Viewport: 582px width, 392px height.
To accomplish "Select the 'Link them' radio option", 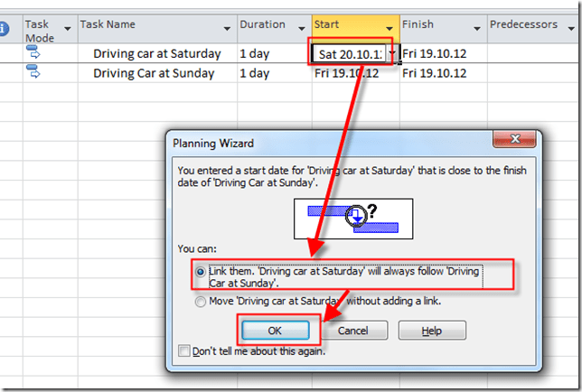I will (x=201, y=270).
